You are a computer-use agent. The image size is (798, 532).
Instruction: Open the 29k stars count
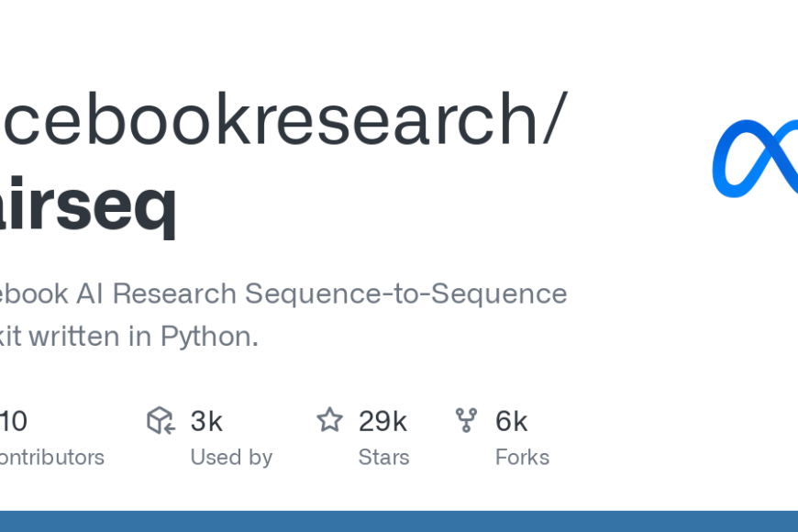(382, 422)
